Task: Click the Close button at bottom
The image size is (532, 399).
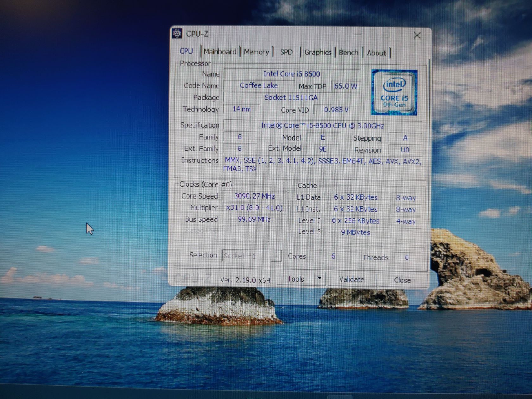Action: click(x=402, y=280)
